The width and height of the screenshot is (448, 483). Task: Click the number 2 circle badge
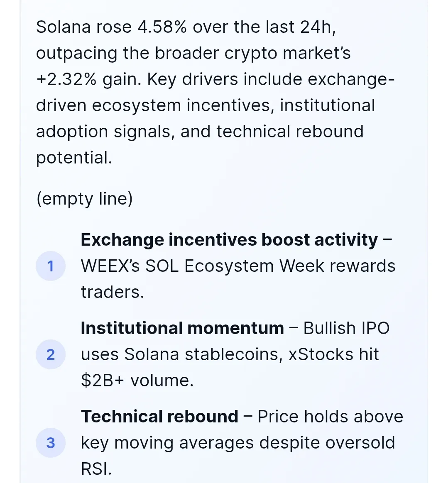click(x=51, y=354)
